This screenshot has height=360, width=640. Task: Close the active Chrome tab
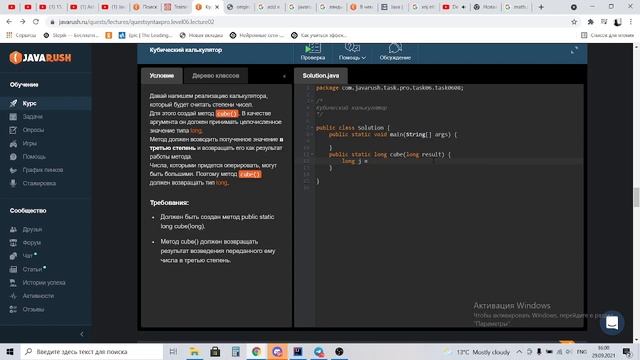point(217,7)
